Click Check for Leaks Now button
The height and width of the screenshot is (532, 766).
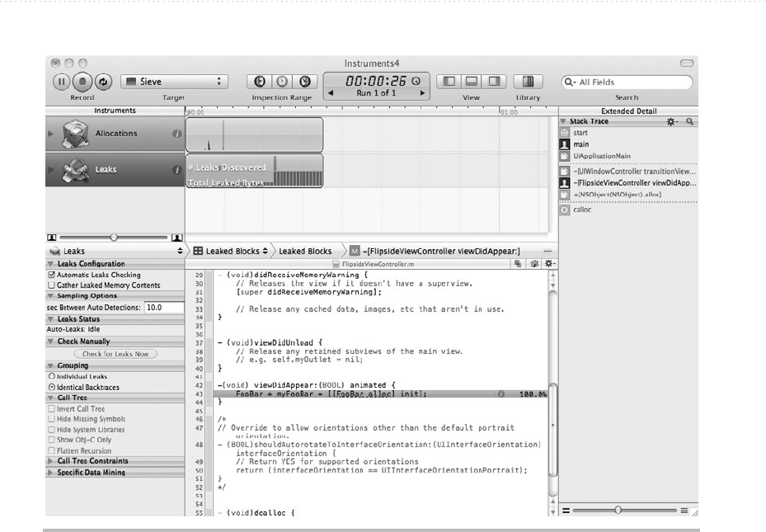[x=115, y=354]
